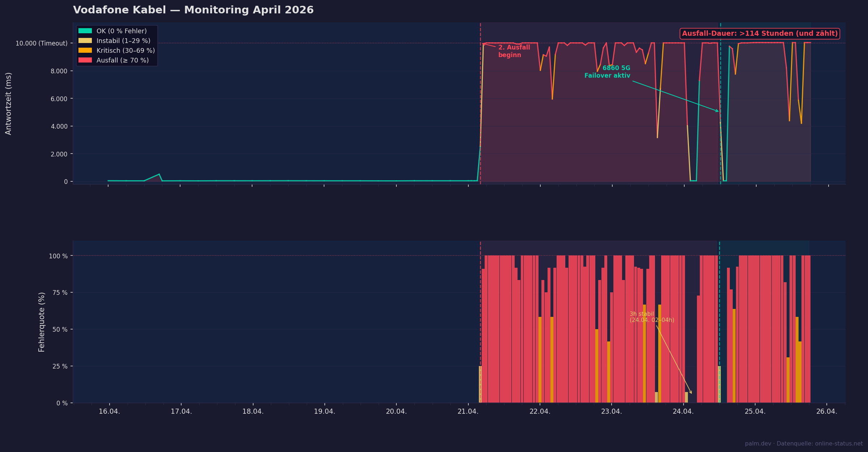Click the Fehlerquote (%) axis title

point(42,322)
